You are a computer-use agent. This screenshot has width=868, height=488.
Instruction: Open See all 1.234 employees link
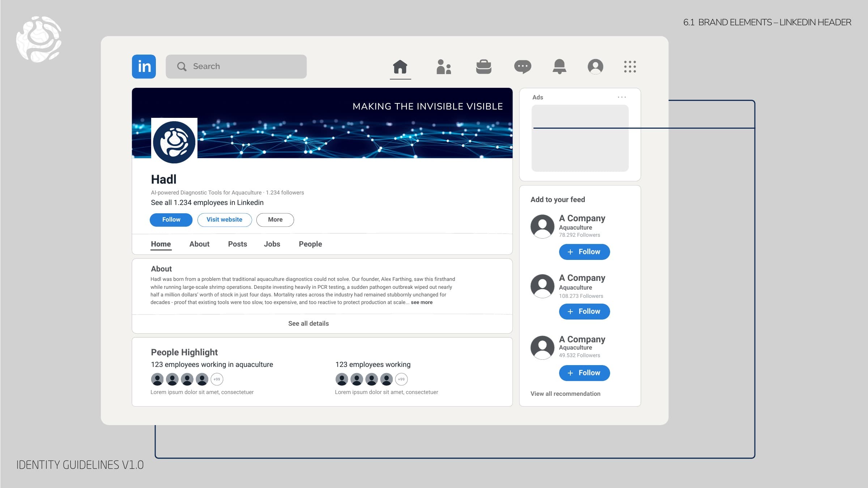click(207, 203)
